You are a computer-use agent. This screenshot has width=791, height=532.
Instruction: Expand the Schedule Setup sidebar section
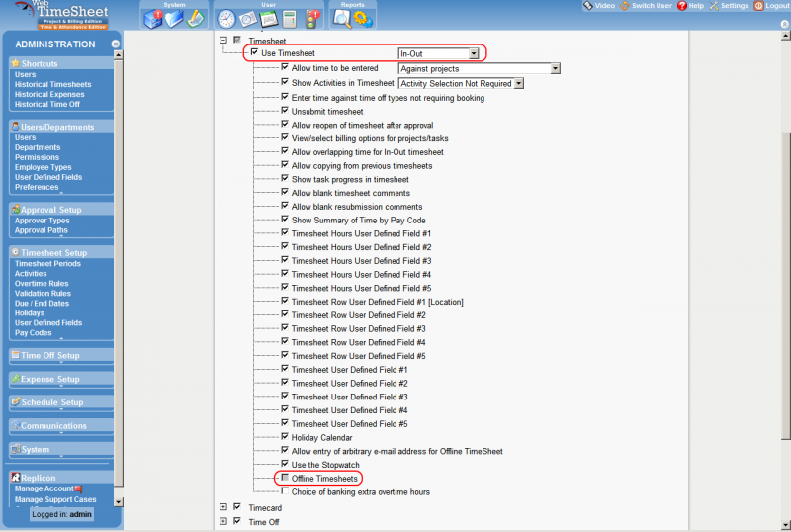[x=60, y=402]
